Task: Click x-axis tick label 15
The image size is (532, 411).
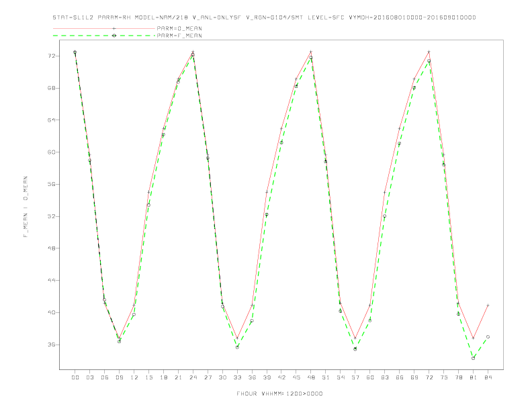Action: 148,377
